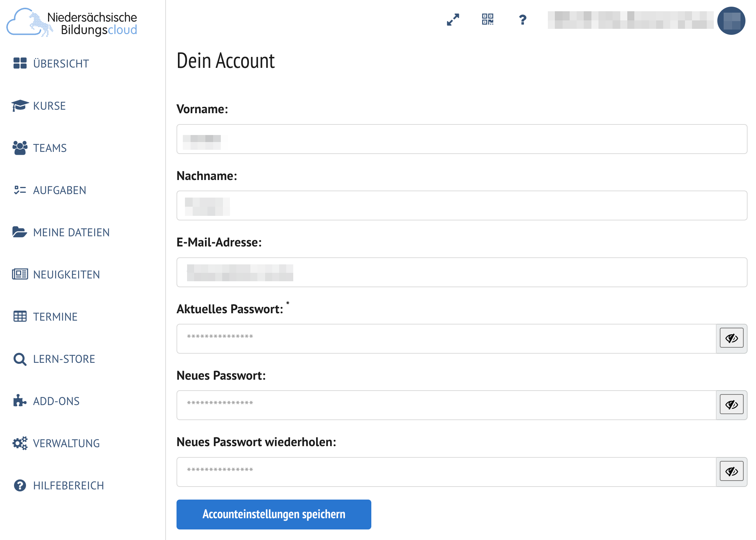Open Hilfebereich in the sidebar
The height and width of the screenshot is (540, 756).
[58, 486]
